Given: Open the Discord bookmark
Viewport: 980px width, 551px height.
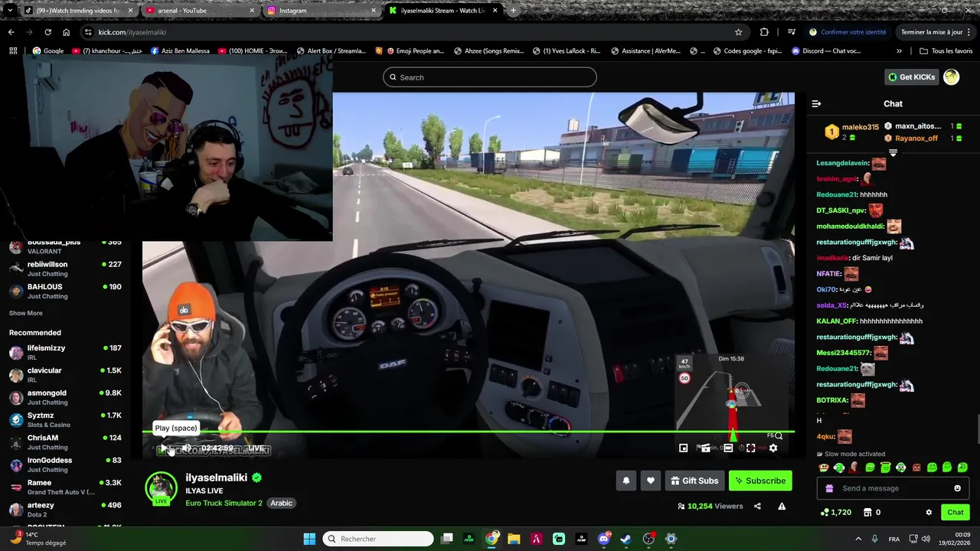Looking at the screenshot, I should (826, 51).
